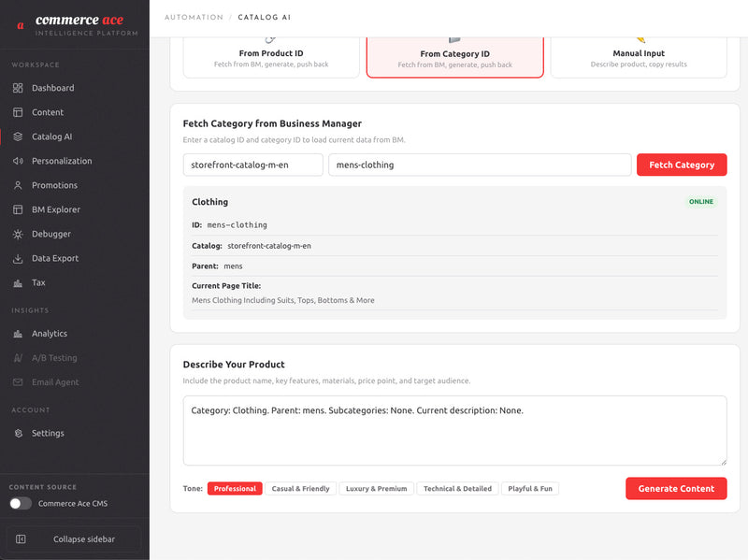Select the Casual & Friendly tone
The image size is (748, 560).
click(x=300, y=488)
